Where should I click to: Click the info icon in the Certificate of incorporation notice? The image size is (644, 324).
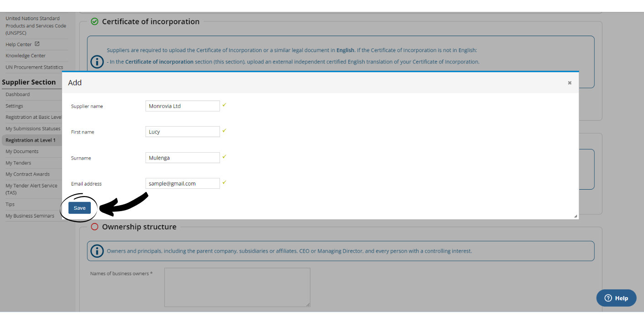tap(97, 62)
